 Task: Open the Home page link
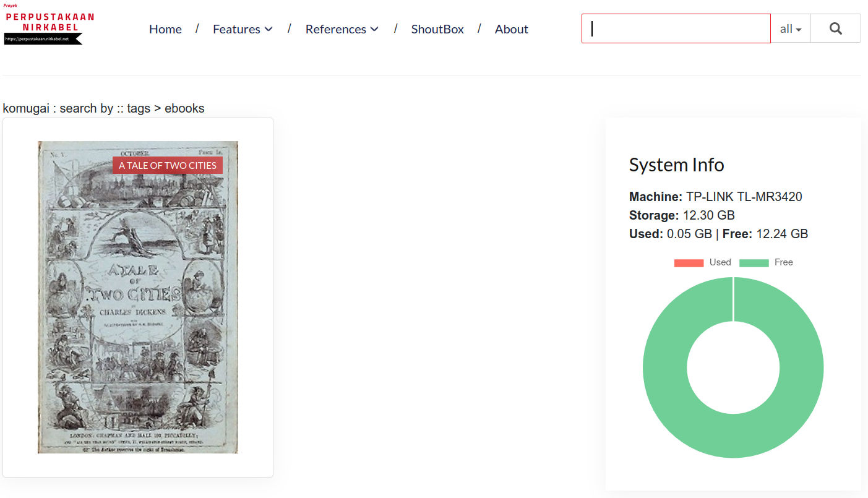165,29
